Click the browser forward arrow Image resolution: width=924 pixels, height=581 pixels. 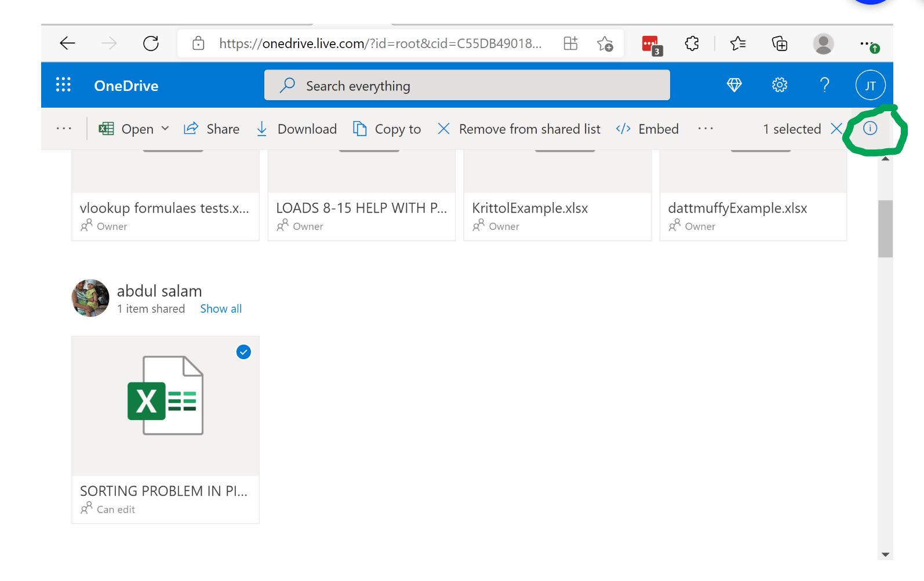[x=109, y=43]
